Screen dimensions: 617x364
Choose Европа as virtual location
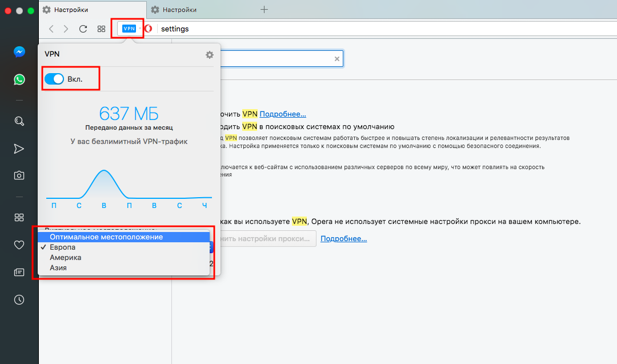click(123, 247)
